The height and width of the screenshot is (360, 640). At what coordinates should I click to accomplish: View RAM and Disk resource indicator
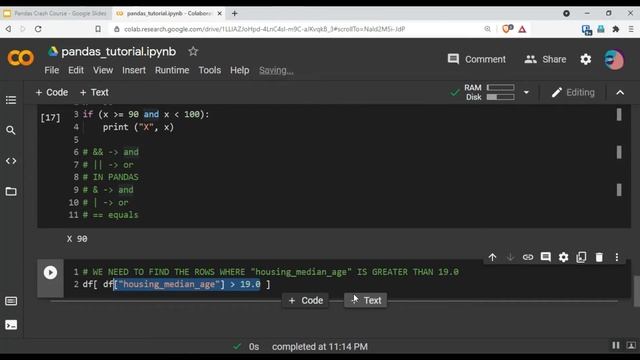click(x=489, y=92)
